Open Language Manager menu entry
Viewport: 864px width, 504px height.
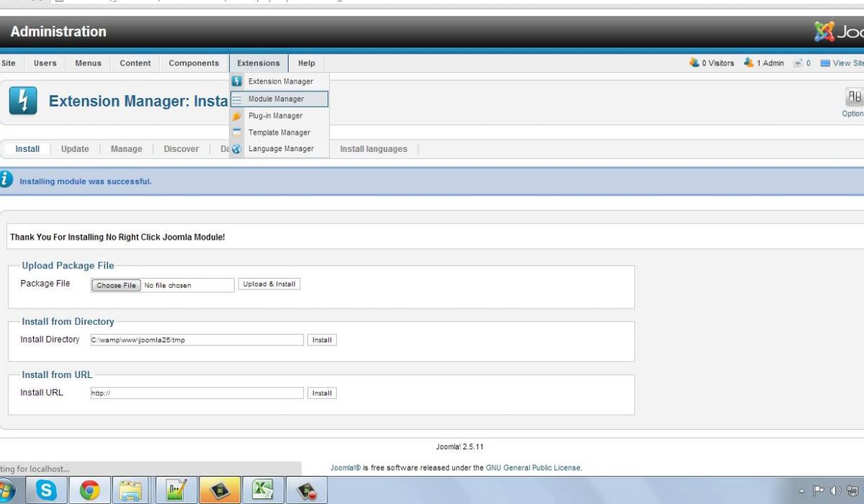(279, 148)
